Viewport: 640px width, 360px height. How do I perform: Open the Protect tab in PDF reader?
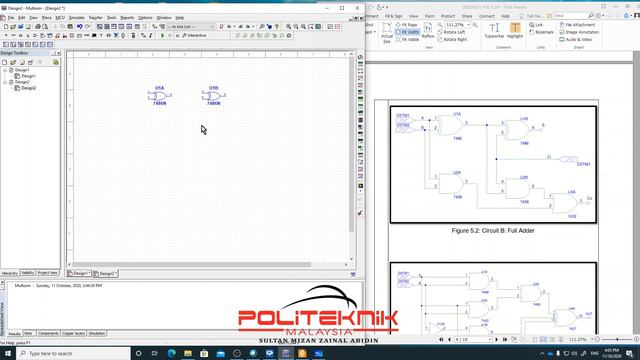click(448, 16)
